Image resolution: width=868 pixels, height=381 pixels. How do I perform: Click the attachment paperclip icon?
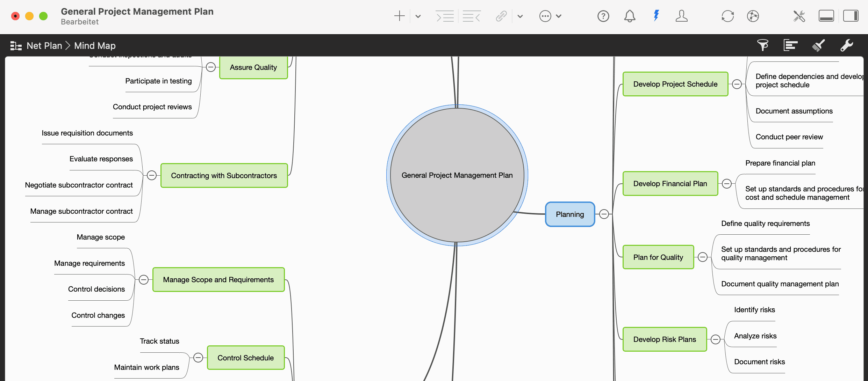pos(501,16)
